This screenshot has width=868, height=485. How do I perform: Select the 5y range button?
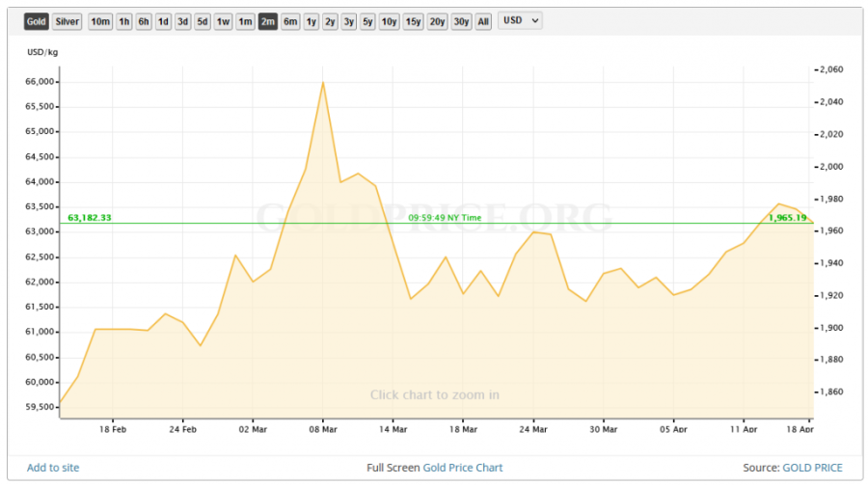367,21
